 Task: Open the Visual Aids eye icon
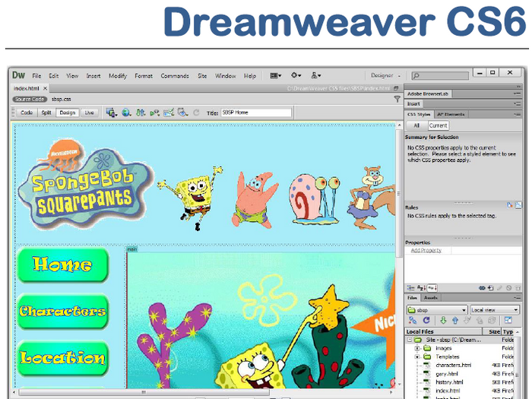tap(182, 112)
